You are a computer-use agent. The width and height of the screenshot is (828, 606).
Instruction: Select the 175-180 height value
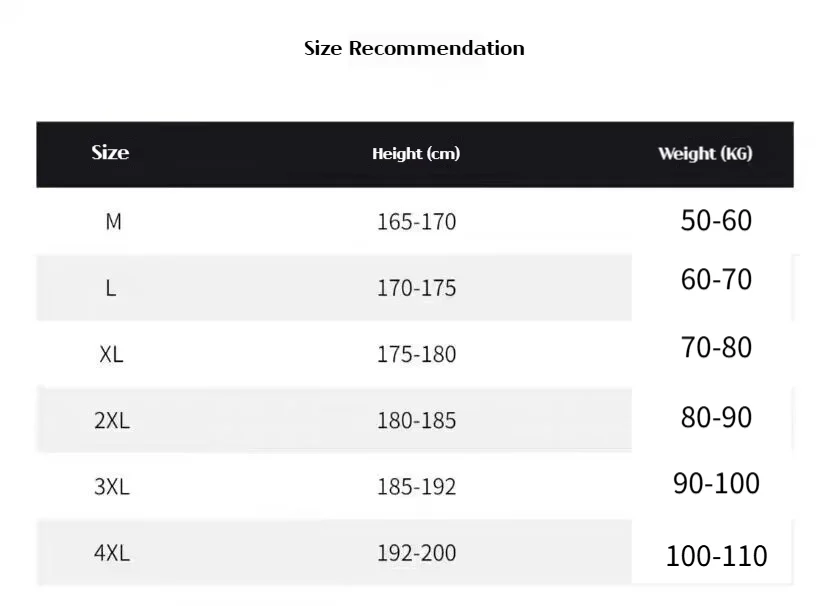pos(416,354)
